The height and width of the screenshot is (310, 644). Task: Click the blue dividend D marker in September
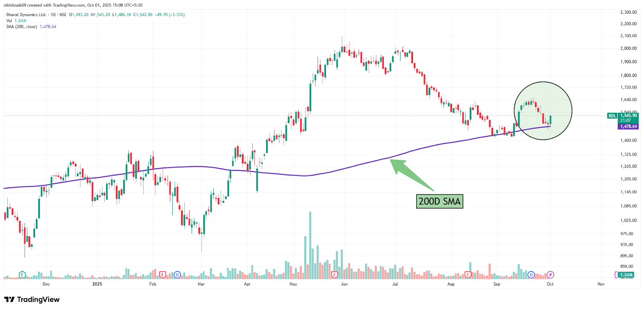531,275
